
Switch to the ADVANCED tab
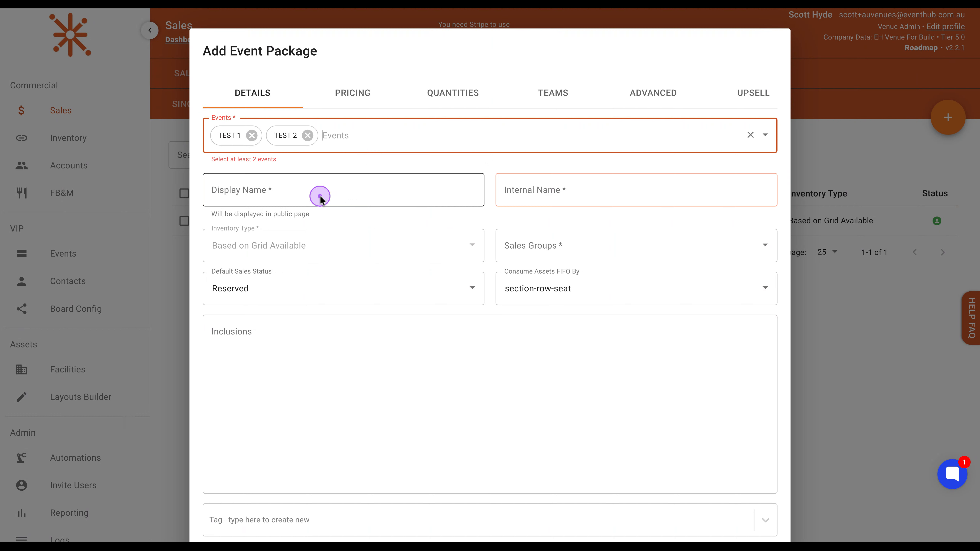click(x=653, y=93)
